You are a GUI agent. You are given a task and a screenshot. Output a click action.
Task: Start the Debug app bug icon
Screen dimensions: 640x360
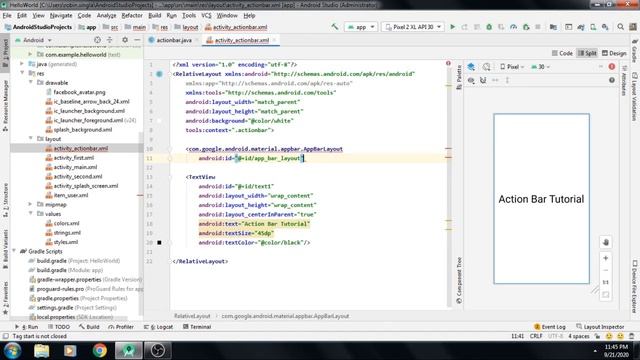489,27
